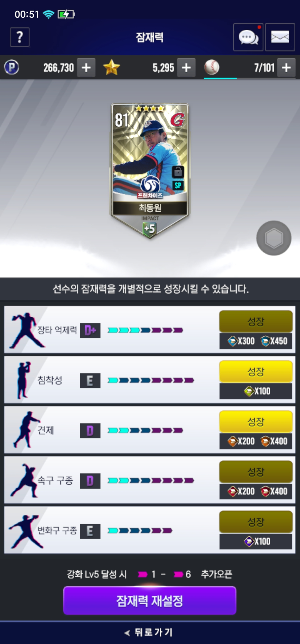
Task: Open the mailbox envelope icon
Action: tap(280, 37)
